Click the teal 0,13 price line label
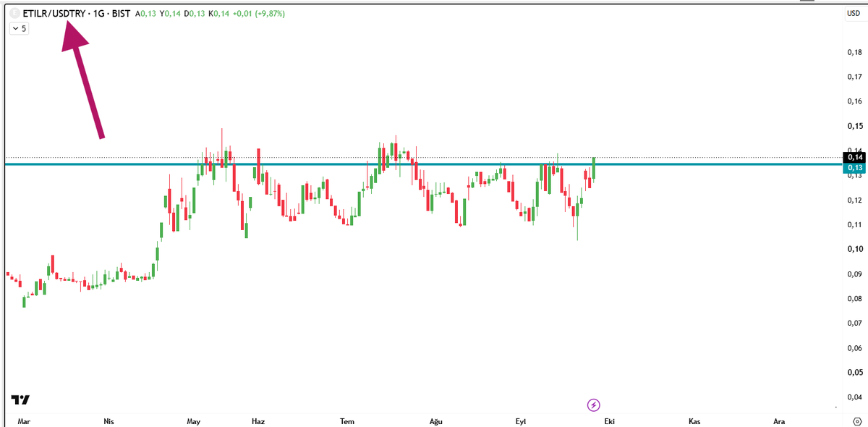 (x=854, y=167)
